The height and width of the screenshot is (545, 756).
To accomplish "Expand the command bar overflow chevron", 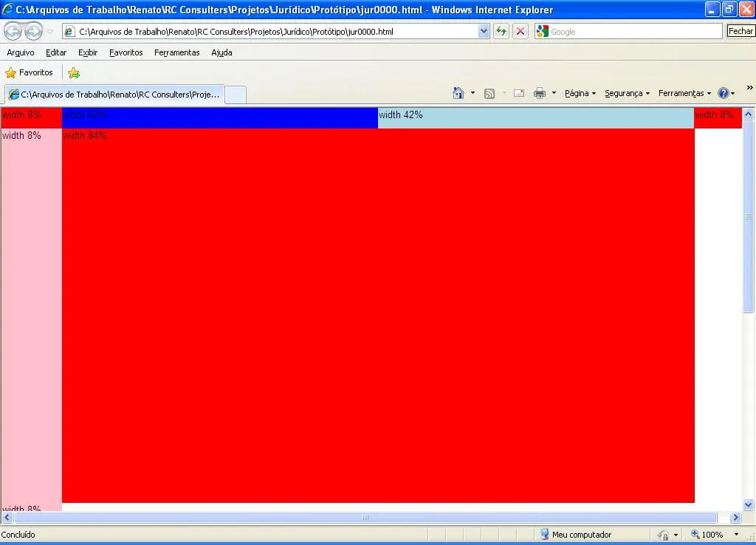I will [x=750, y=88].
